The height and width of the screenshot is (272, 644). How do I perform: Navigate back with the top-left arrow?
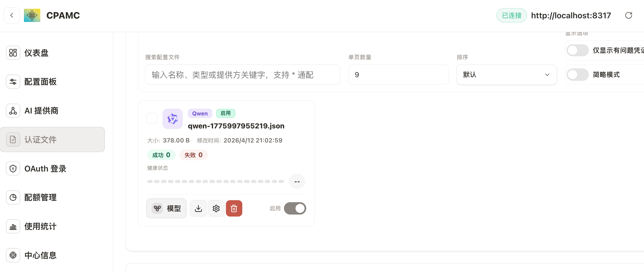click(12, 15)
